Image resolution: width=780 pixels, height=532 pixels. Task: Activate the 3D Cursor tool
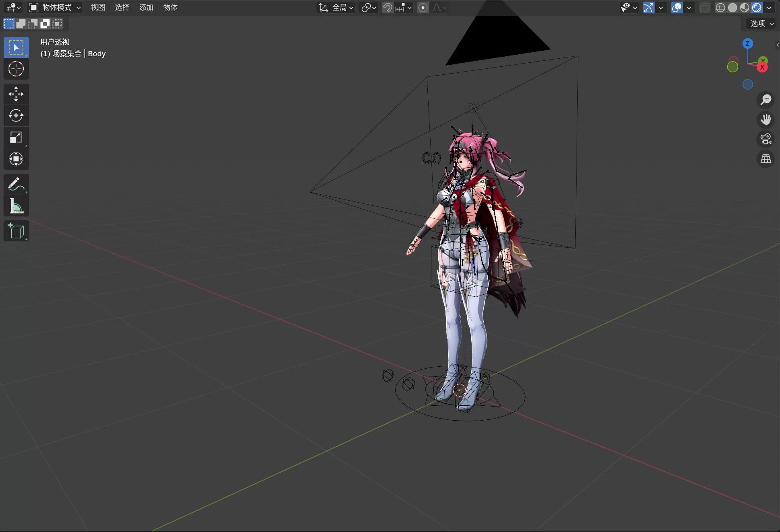pyautogui.click(x=16, y=69)
